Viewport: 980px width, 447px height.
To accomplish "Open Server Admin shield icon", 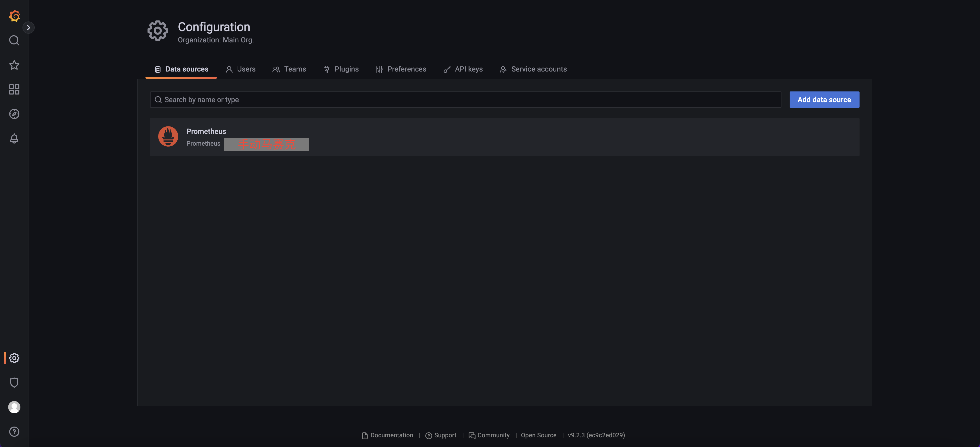I will (x=14, y=382).
